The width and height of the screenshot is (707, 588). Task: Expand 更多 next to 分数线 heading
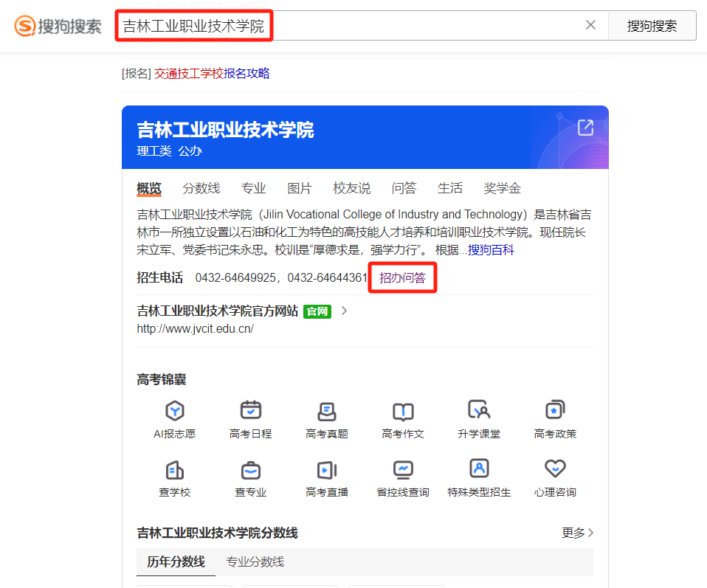(x=577, y=533)
